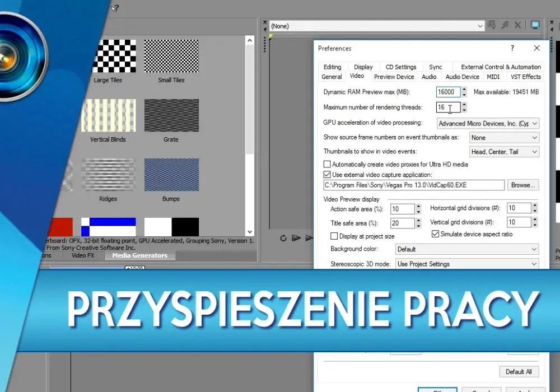Open Thumbnails to show dropdown
The width and height of the screenshot is (560, 392).
point(504,152)
